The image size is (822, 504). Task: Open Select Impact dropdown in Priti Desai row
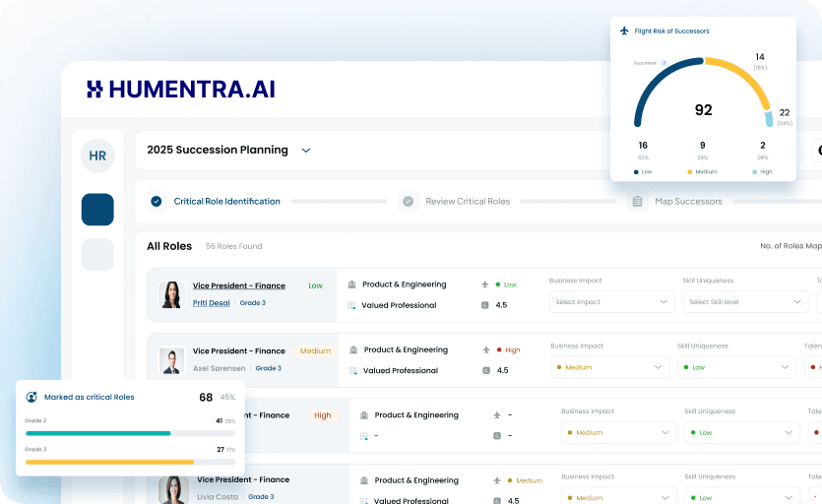tap(611, 302)
